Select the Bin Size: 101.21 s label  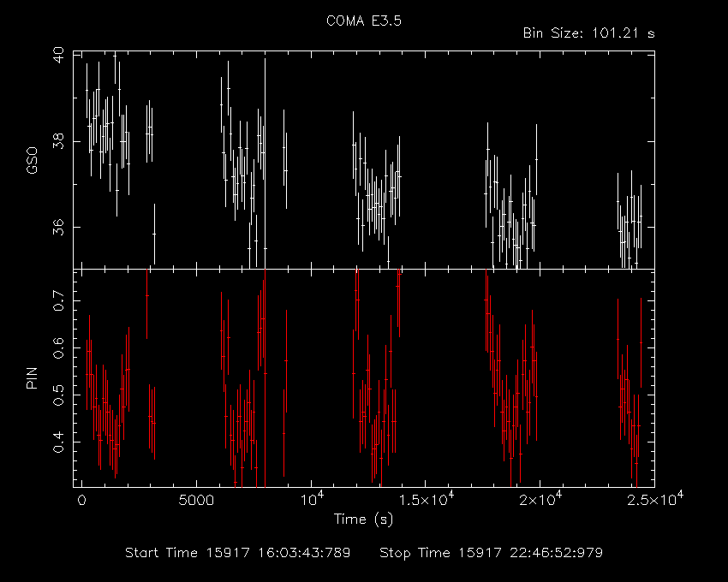588,33
